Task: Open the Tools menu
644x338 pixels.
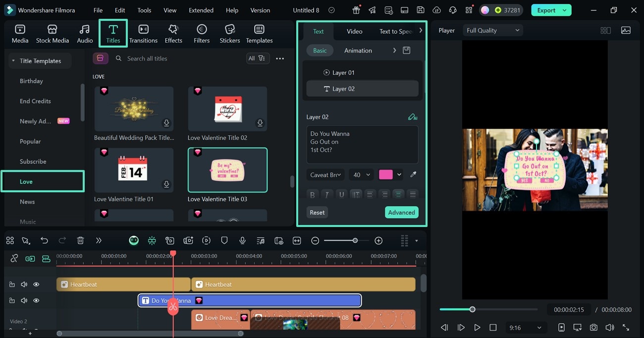Action: coord(144,10)
